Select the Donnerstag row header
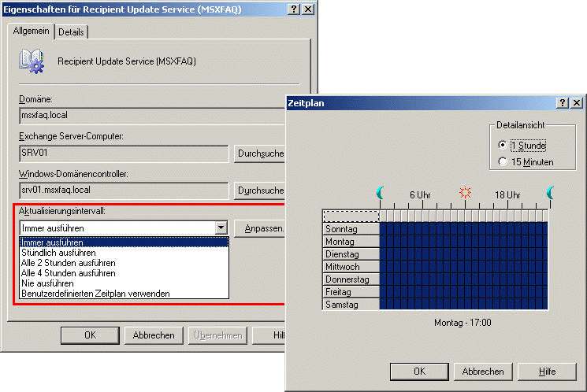This screenshot has width=587, height=392. tap(351, 279)
